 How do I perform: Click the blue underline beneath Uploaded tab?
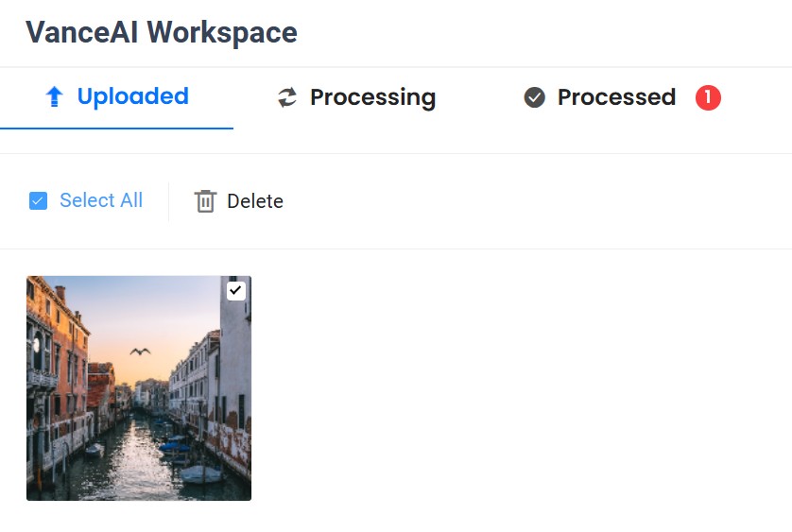[x=116, y=128]
